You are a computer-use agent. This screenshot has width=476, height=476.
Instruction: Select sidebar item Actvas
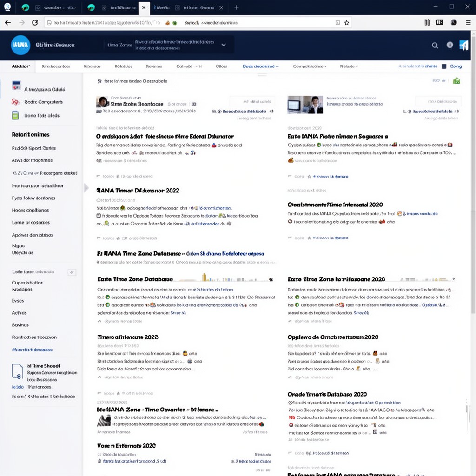[19, 313]
